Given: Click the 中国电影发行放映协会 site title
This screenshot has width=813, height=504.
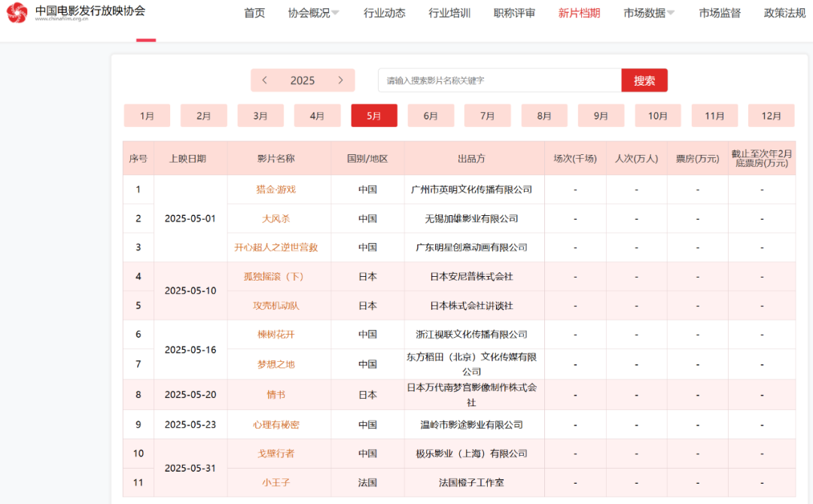Looking at the screenshot, I should tap(90, 10).
